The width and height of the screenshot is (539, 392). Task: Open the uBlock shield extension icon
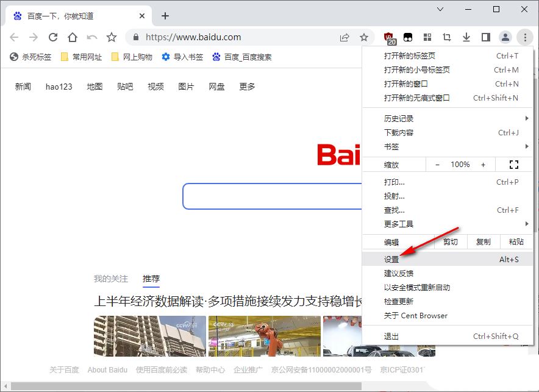pyautogui.click(x=389, y=38)
